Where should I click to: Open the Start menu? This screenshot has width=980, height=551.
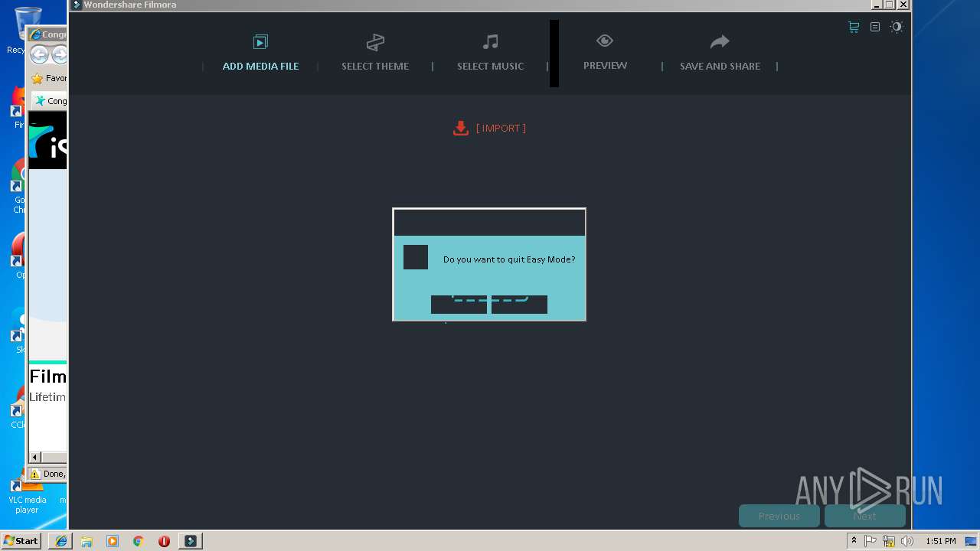tap(21, 540)
